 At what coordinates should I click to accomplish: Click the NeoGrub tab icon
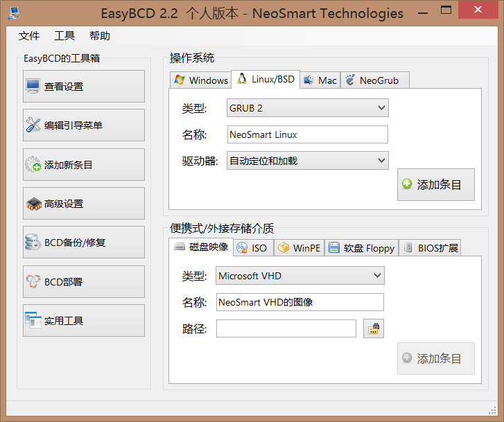[x=350, y=80]
